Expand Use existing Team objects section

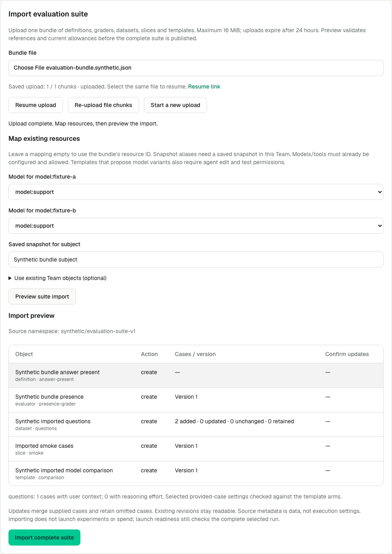[x=57, y=278]
